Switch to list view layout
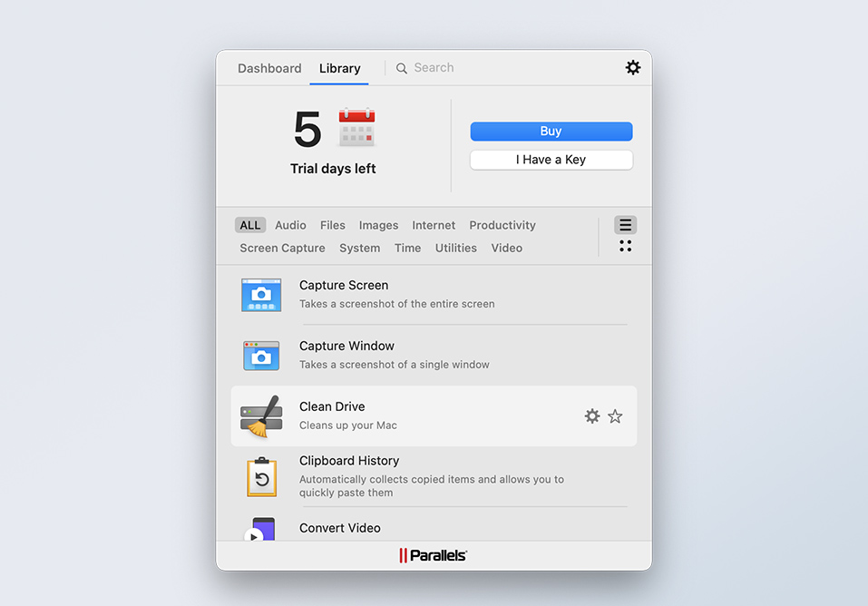Viewport: 868px width, 606px height. pyautogui.click(x=625, y=224)
